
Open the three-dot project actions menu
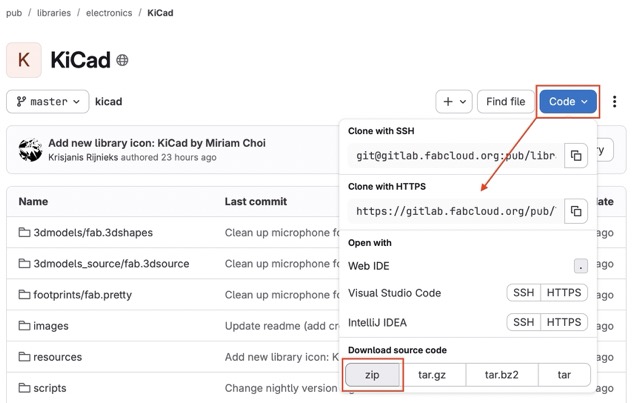614,101
